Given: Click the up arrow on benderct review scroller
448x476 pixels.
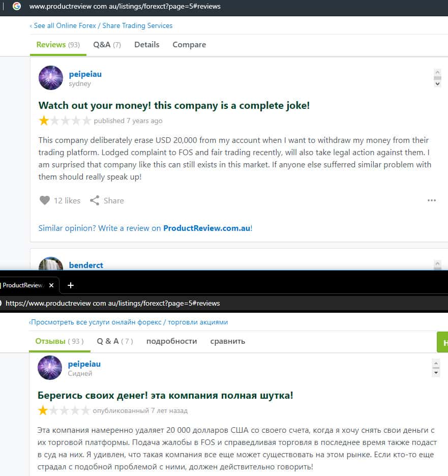Looking at the screenshot, I should coord(437,264).
